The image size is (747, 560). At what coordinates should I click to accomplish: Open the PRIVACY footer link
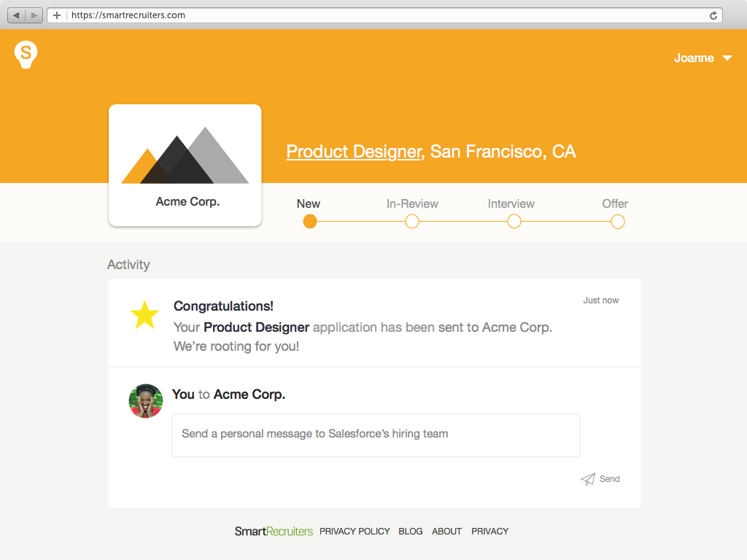(x=489, y=532)
